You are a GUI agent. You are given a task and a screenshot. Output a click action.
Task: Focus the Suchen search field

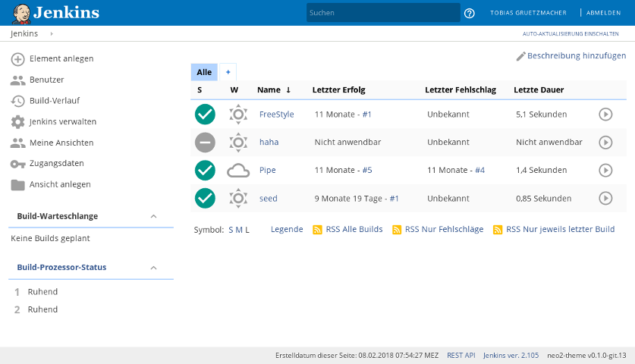click(x=382, y=13)
